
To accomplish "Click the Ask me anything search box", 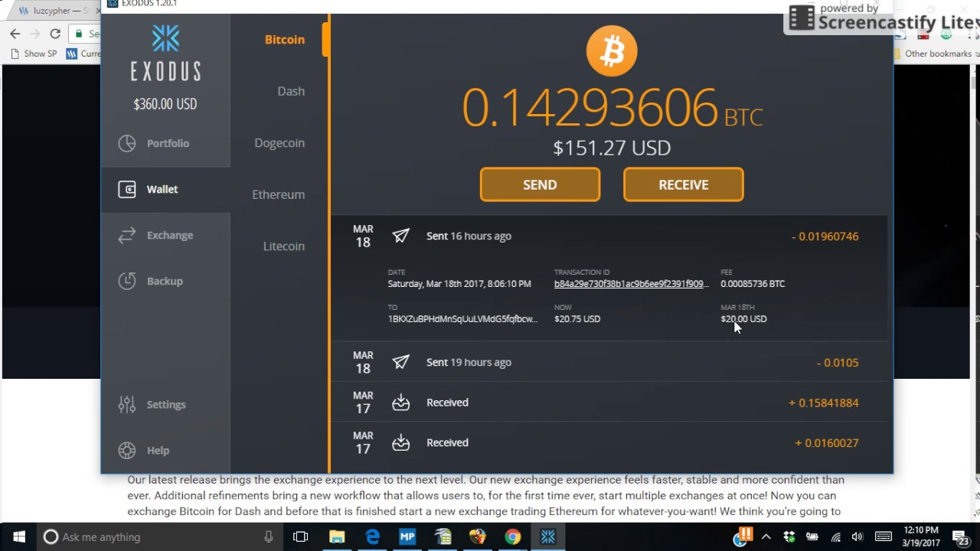I will [x=159, y=537].
